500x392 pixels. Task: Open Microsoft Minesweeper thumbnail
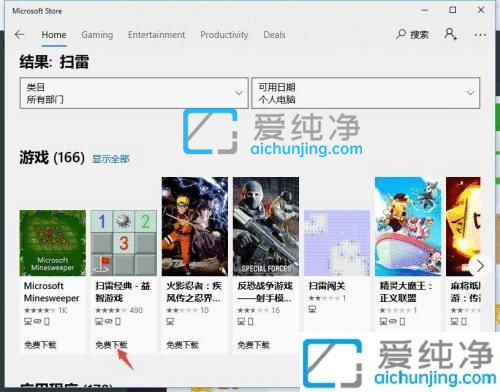click(53, 243)
